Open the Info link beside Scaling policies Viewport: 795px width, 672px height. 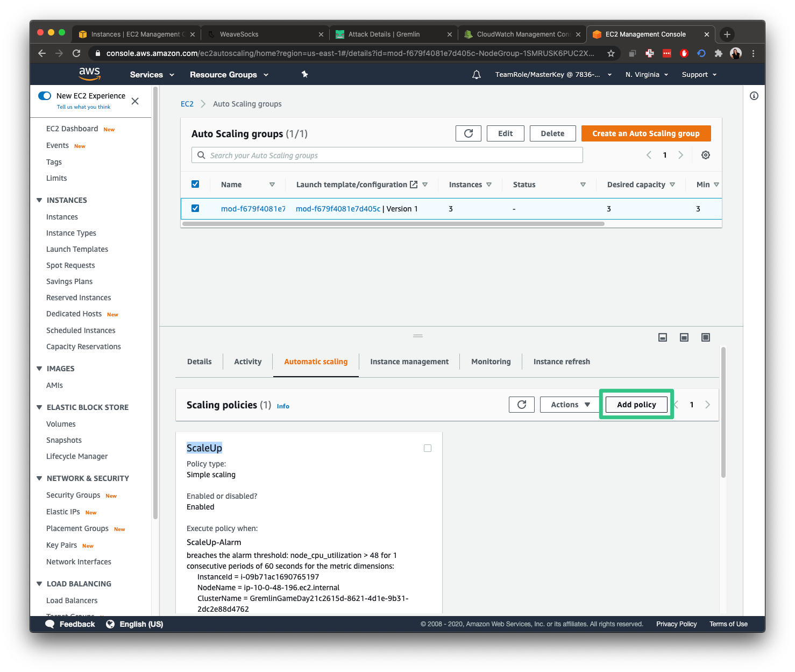coord(283,406)
